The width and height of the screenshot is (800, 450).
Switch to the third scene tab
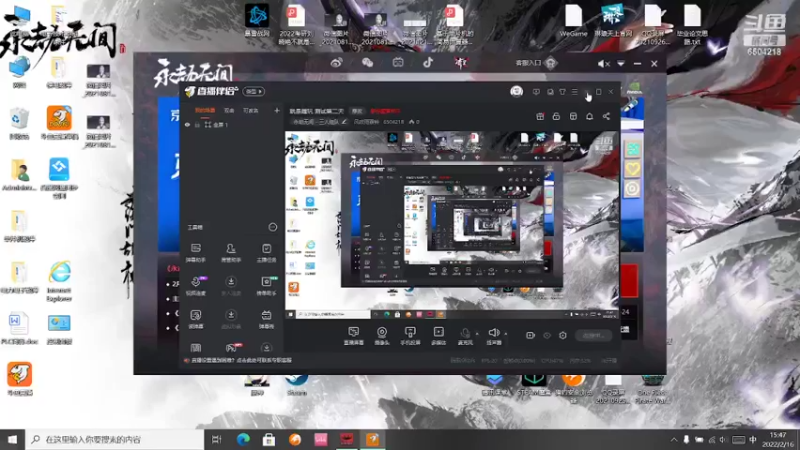pyautogui.click(x=251, y=110)
